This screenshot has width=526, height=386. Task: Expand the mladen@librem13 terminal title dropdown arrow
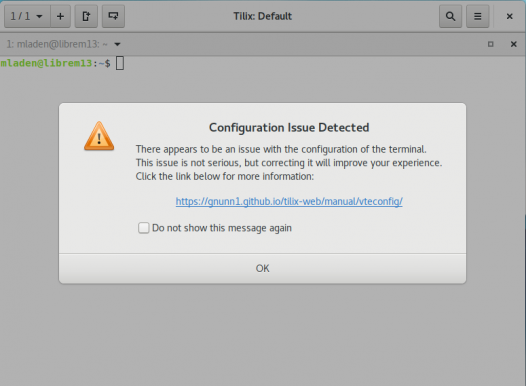coord(117,44)
